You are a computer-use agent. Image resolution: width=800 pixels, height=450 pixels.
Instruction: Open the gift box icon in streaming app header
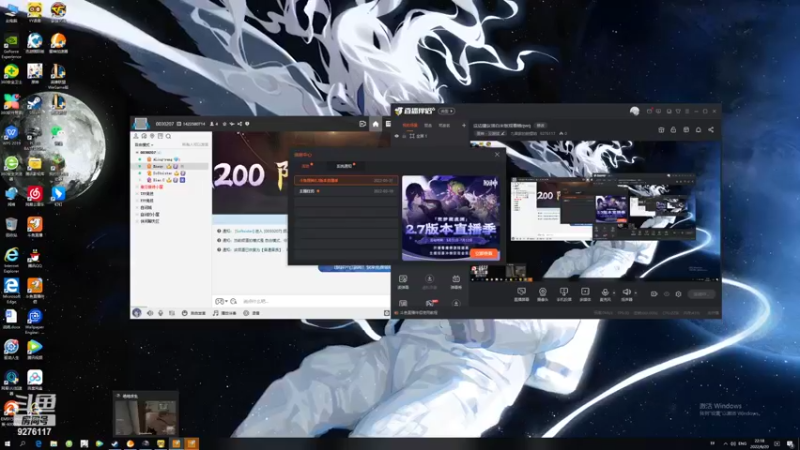click(x=661, y=130)
